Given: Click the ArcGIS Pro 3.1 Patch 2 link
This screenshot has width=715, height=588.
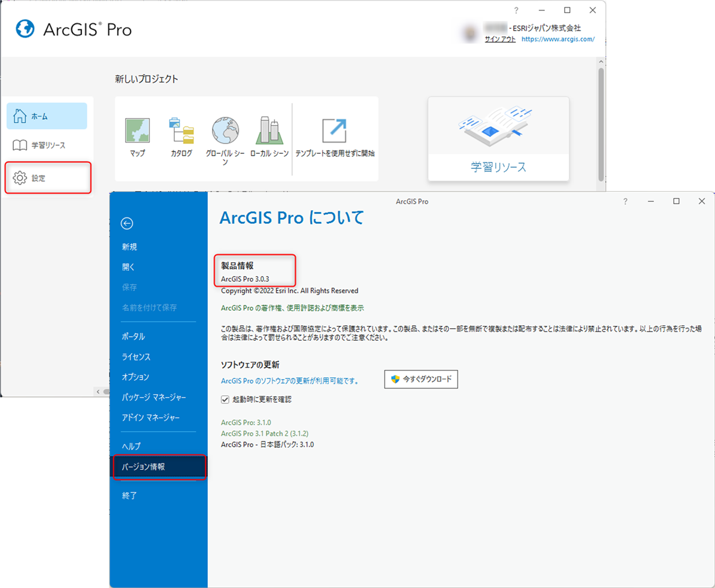Looking at the screenshot, I should [x=265, y=434].
